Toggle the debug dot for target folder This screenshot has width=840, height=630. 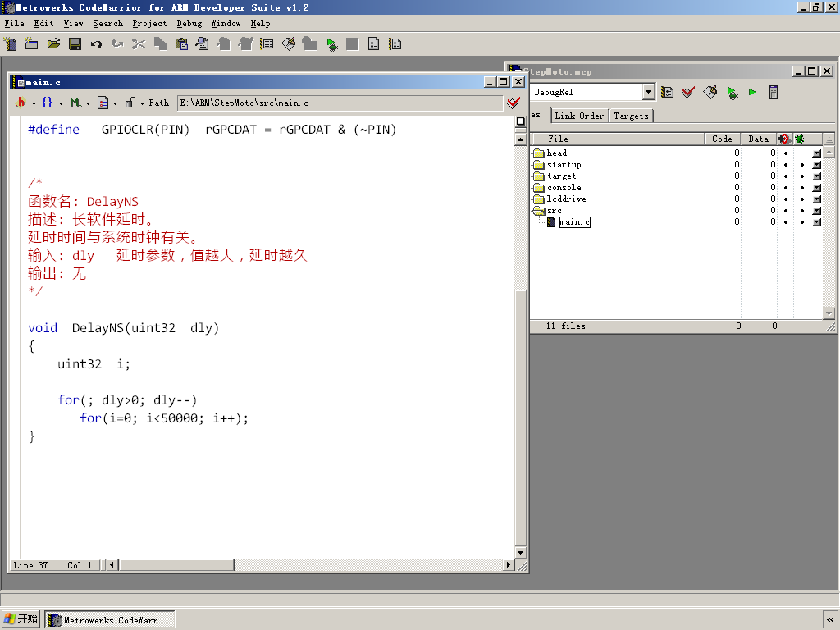coord(802,176)
